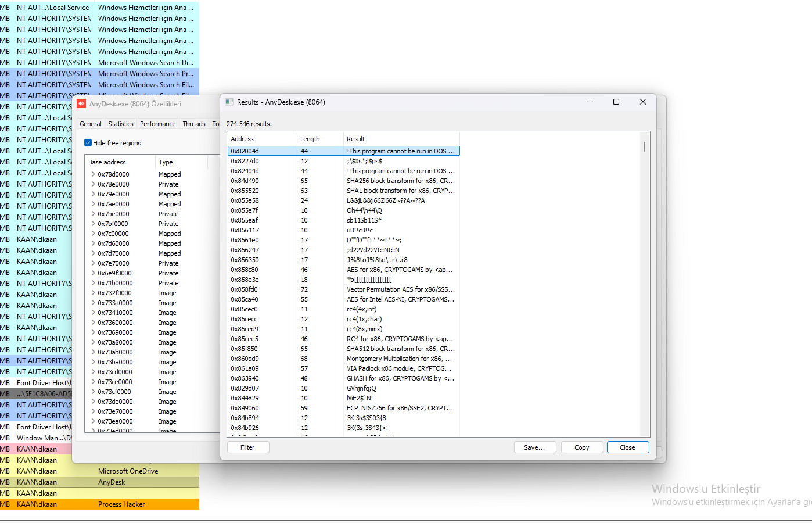Toggle the Hide free regions checkbox
812x523 pixels.
coord(88,143)
